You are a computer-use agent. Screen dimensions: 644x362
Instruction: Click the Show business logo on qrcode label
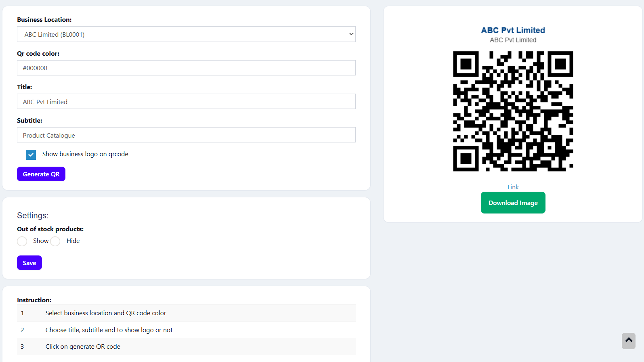85,154
